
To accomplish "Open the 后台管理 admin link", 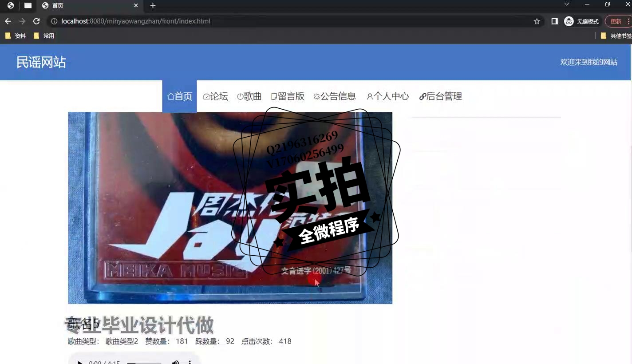I will click(x=441, y=96).
